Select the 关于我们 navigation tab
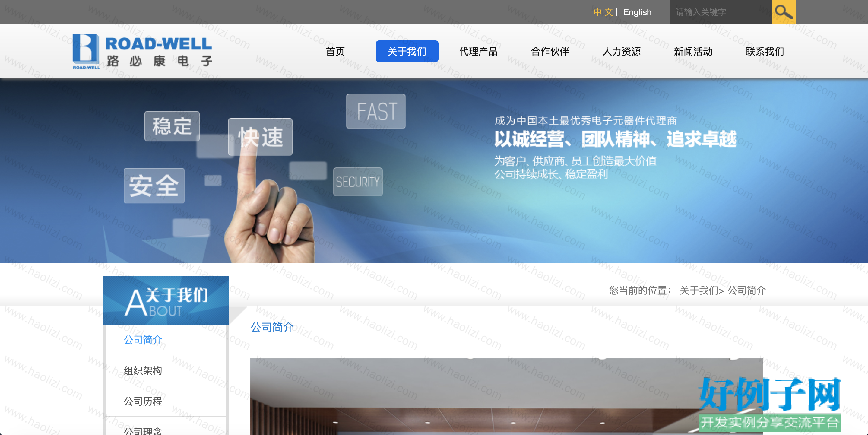This screenshot has height=435, width=868. coord(407,51)
